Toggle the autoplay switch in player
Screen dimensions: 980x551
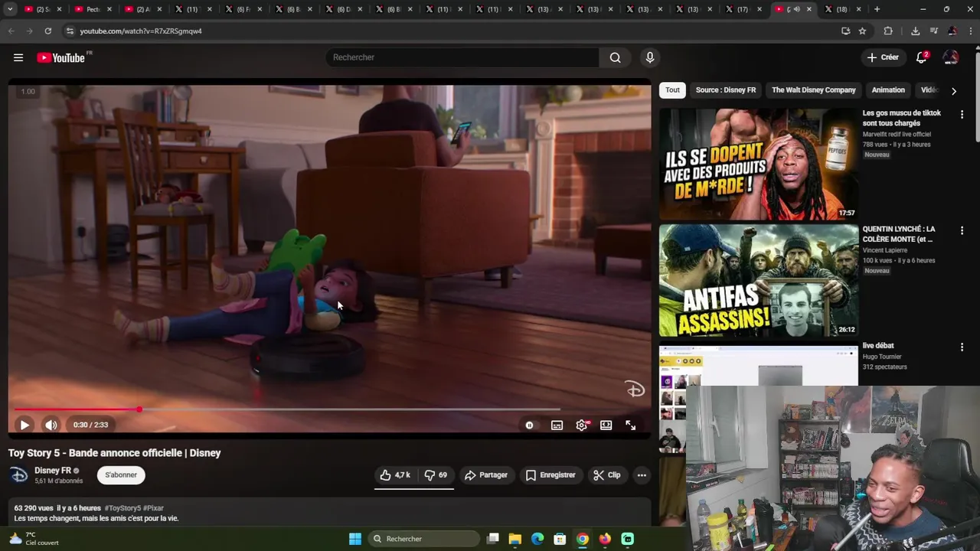pyautogui.click(x=529, y=425)
